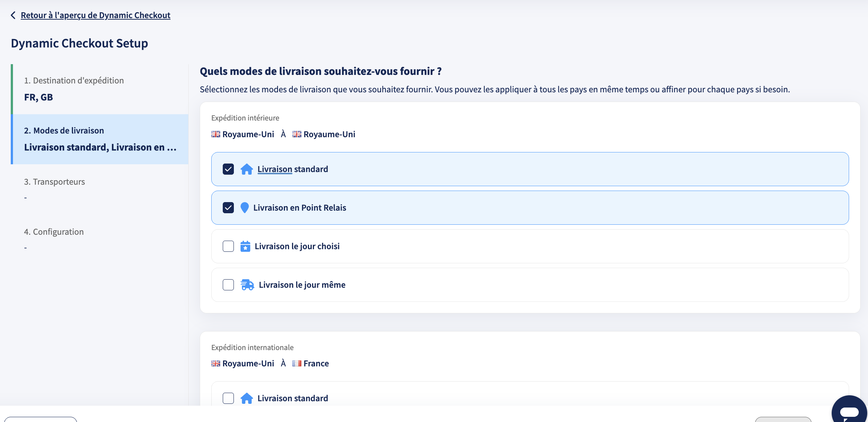This screenshot has width=868, height=422.
Task: Uncheck Livraison en Point Relais checkbox
Action: (228, 208)
